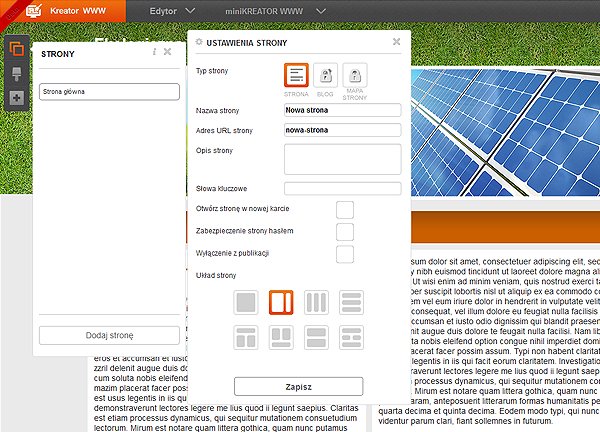Select the BLOG page type icon
This screenshot has width=600, height=432.
point(326,75)
